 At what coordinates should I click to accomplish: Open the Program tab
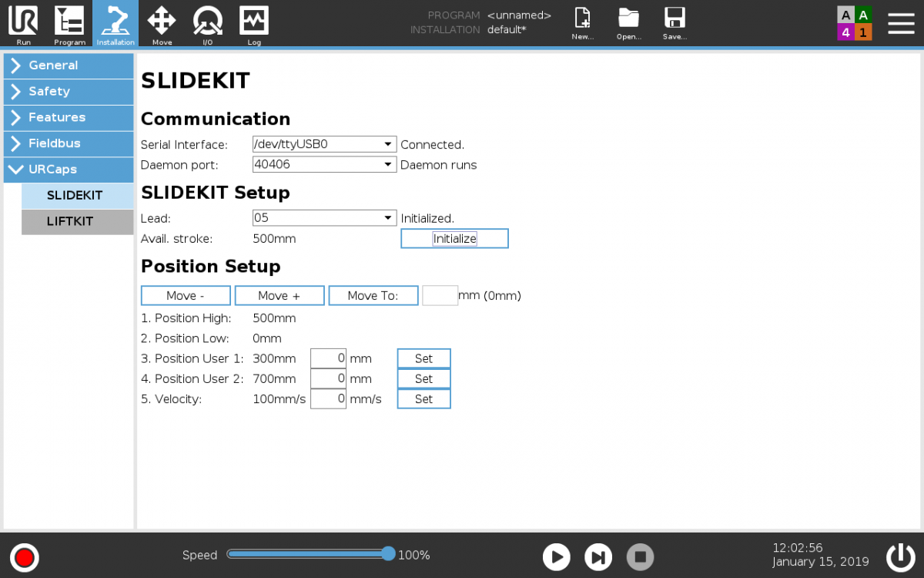click(x=69, y=24)
